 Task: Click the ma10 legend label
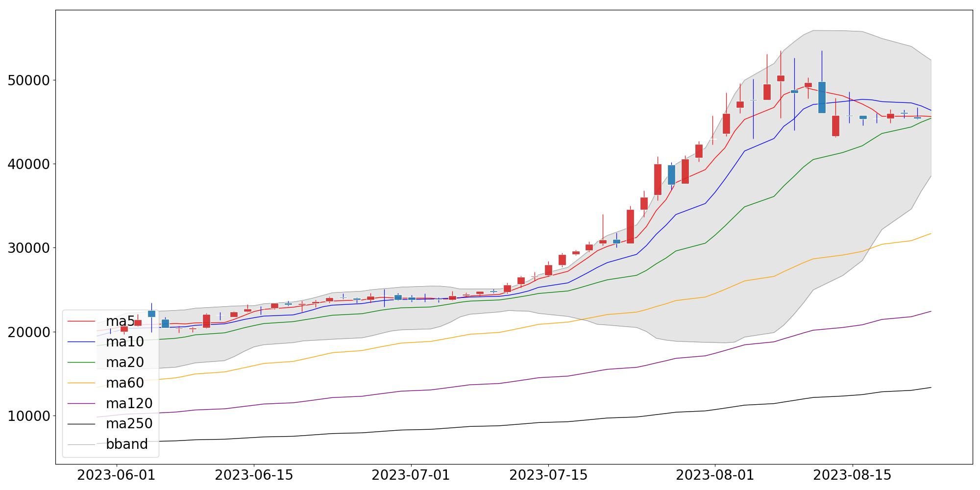pyautogui.click(x=125, y=342)
